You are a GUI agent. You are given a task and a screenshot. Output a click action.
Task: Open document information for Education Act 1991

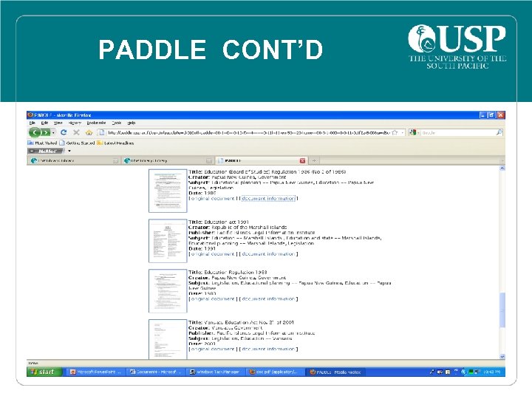(x=268, y=253)
